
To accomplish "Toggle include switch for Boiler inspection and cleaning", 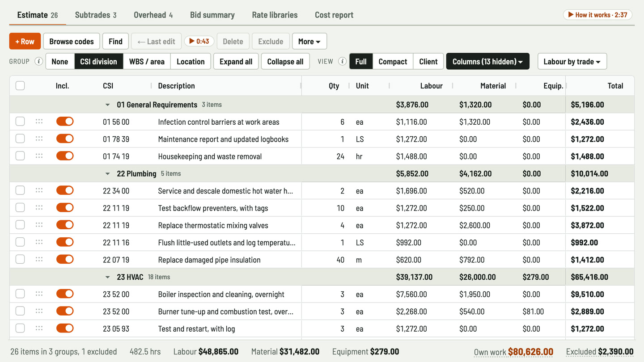I will [65, 294].
